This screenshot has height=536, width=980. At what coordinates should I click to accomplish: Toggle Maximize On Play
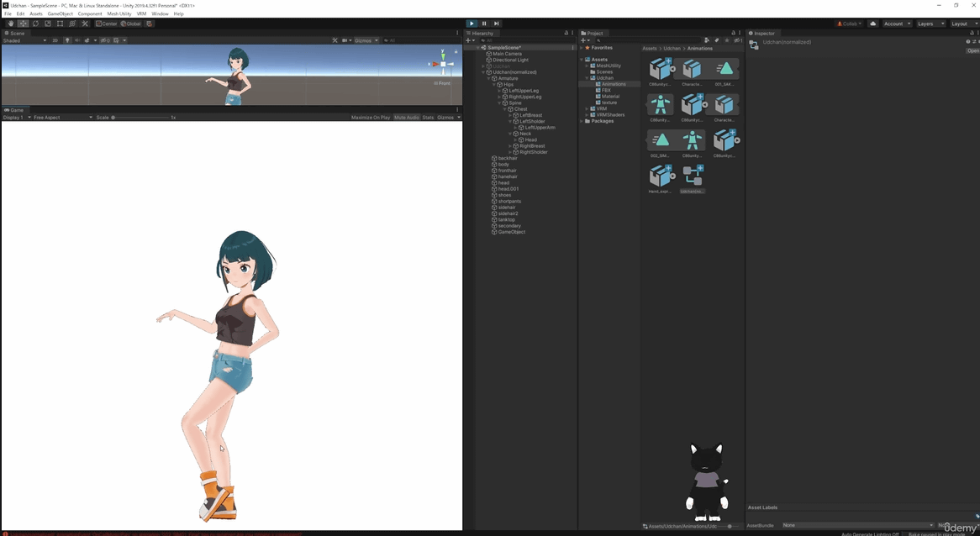pyautogui.click(x=371, y=118)
